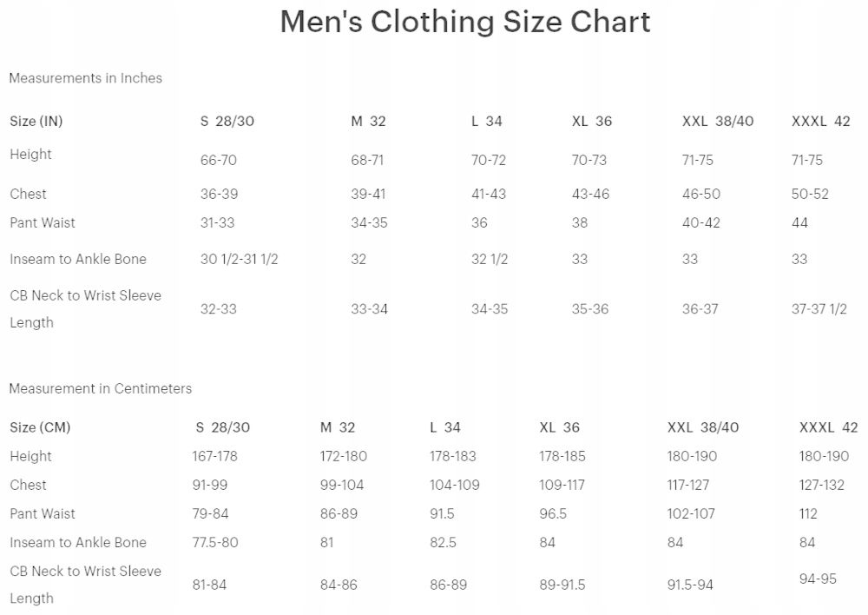This screenshot has height=615, width=868.
Task: Select the "102-107" pant waist cell
Action: pyautogui.click(x=691, y=513)
